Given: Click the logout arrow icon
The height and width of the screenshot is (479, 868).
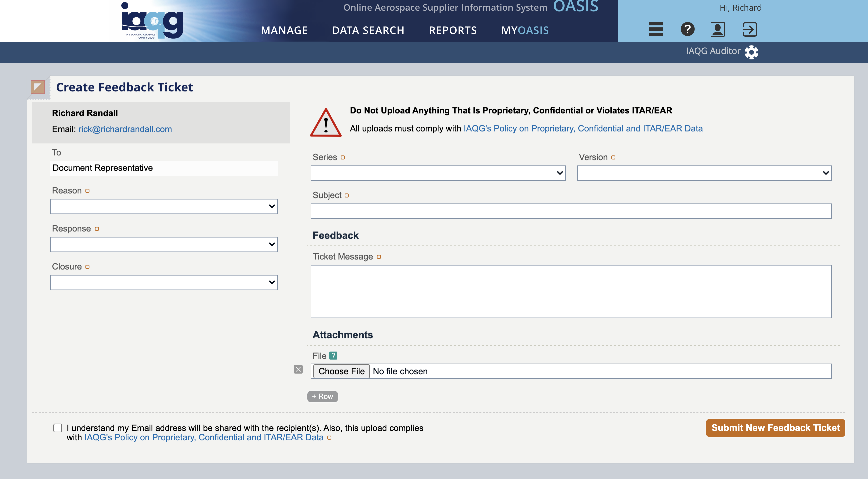Looking at the screenshot, I should [x=749, y=29].
